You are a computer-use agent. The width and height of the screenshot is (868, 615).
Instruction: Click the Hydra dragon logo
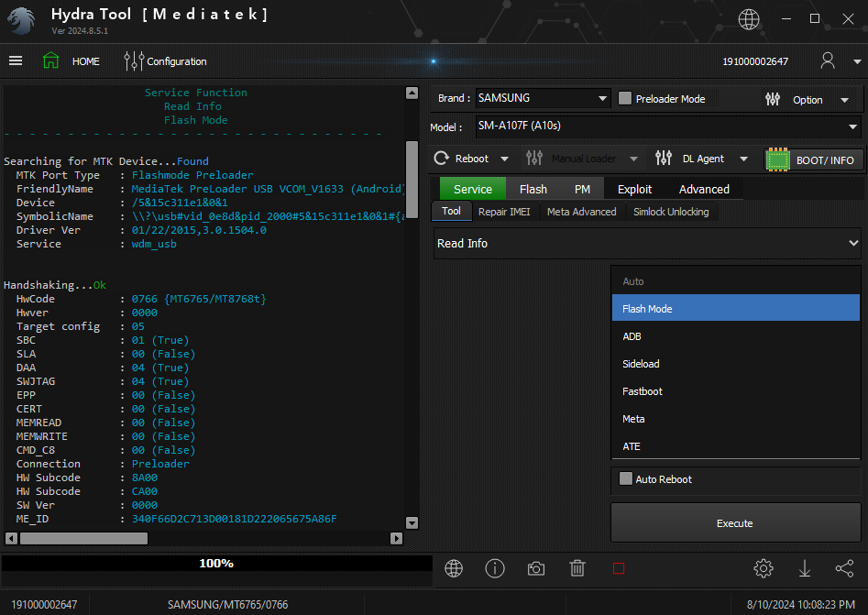click(22, 21)
